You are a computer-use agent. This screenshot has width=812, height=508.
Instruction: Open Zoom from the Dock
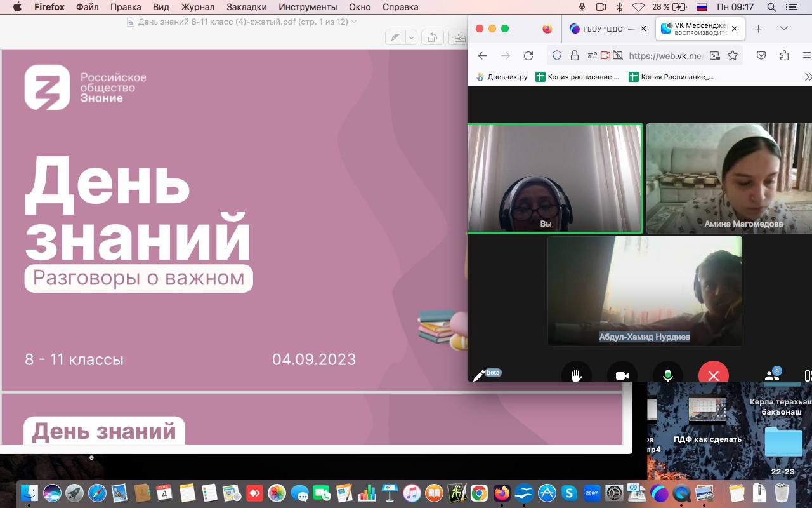coord(591,493)
